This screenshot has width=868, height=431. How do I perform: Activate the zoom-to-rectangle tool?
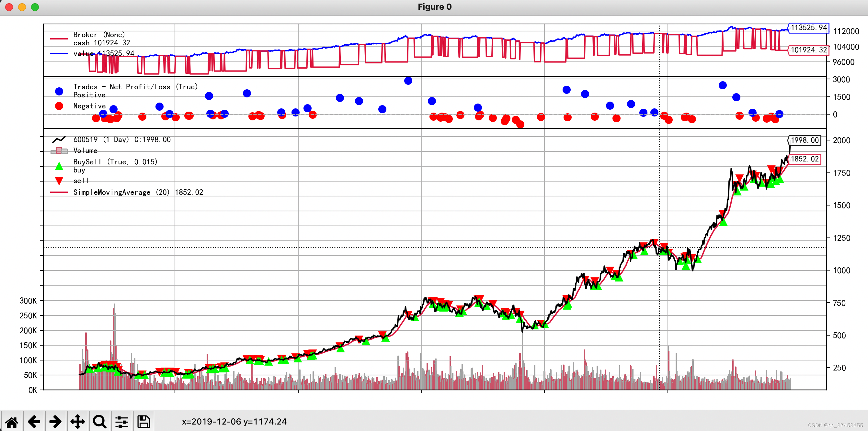100,422
